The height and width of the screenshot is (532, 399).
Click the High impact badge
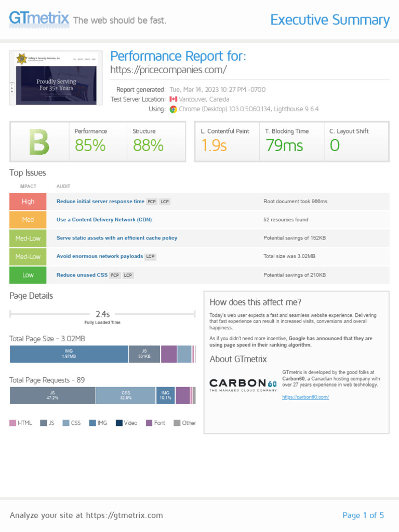tap(28, 202)
